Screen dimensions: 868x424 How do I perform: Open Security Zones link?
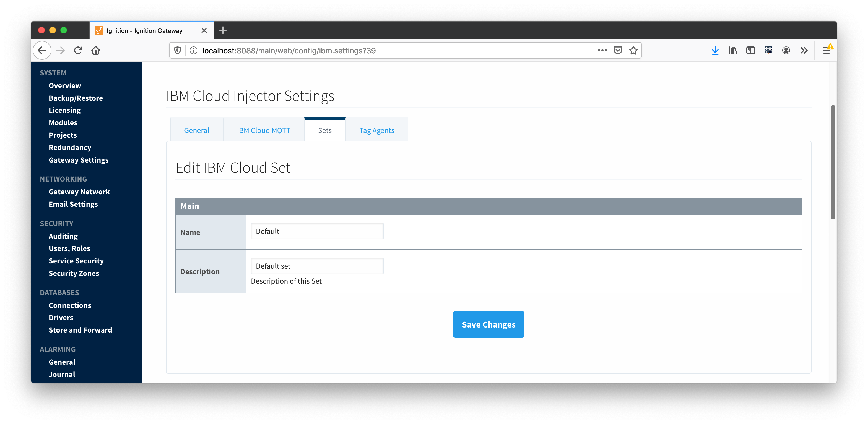point(74,273)
